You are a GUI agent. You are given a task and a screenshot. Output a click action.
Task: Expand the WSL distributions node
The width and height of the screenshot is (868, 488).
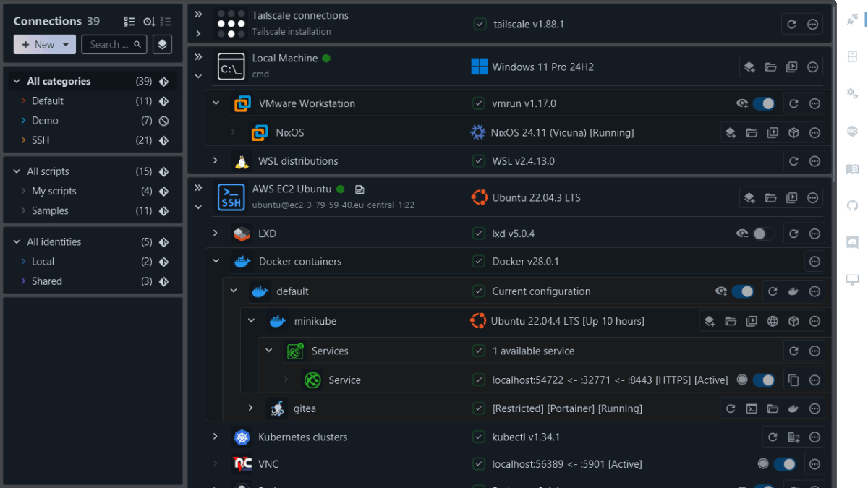(x=216, y=160)
